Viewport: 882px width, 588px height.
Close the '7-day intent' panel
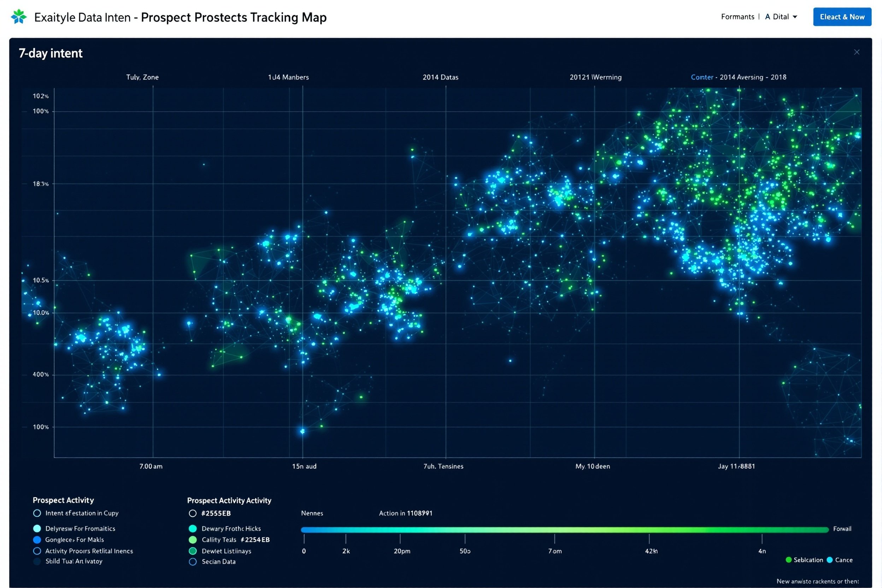click(857, 52)
